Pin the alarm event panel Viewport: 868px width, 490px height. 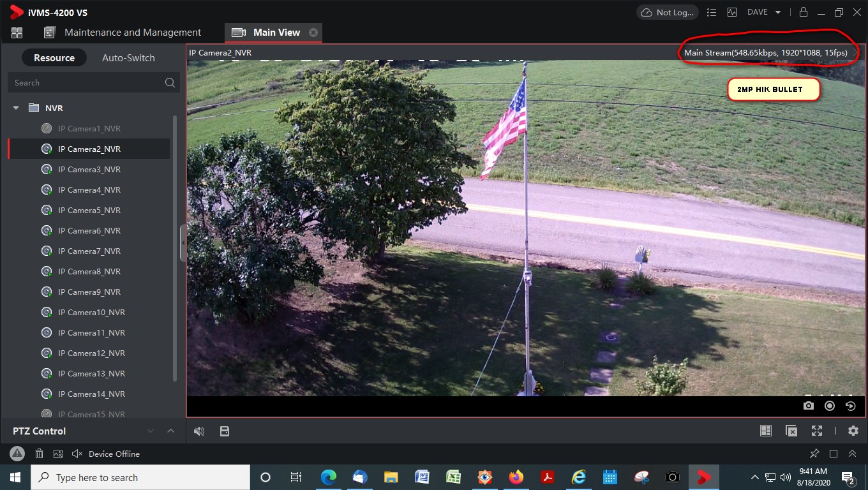click(814, 454)
